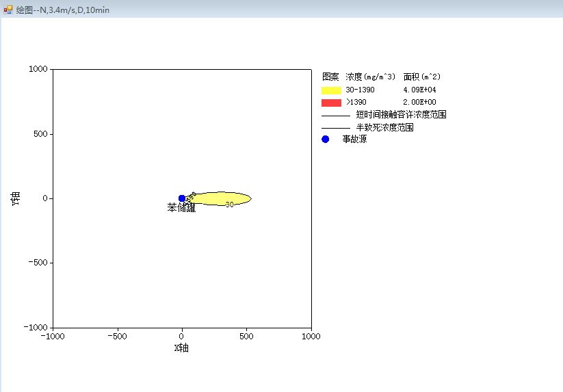Image resolution: width=563 pixels, height=392 pixels.
Task: Click the 面积(m^2) legend header
Action: pyautogui.click(x=422, y=77)
